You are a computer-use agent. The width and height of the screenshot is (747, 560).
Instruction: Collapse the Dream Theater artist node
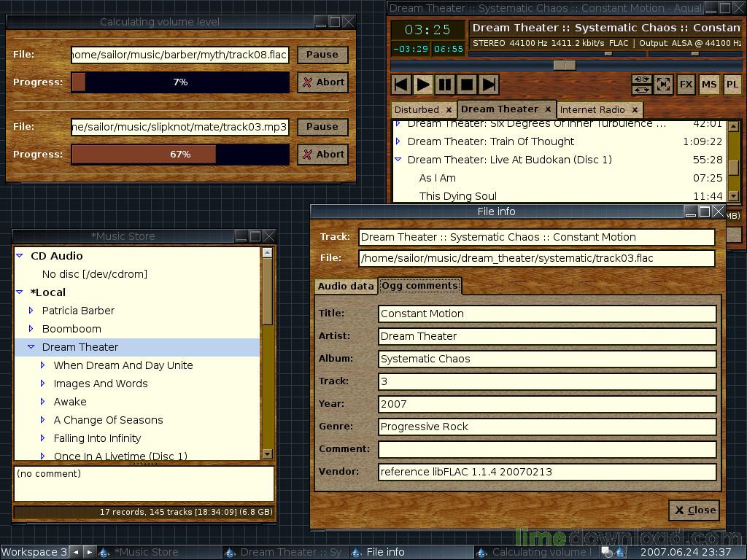[x=31, y=347]
